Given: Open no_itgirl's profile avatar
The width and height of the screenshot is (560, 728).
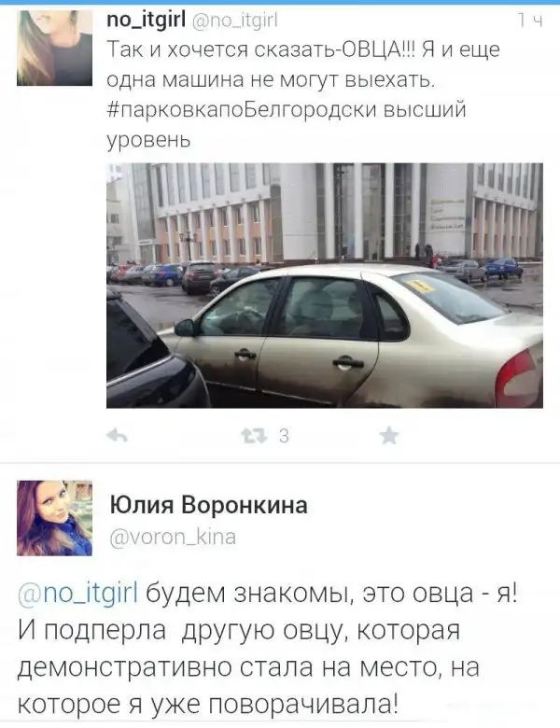Looking at the screenshot, I should [54, 48].
